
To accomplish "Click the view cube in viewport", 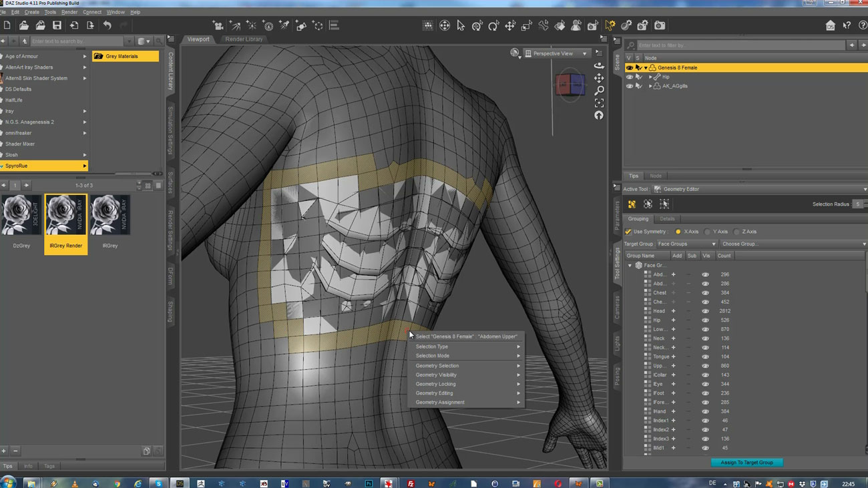I will click(570, 85).
